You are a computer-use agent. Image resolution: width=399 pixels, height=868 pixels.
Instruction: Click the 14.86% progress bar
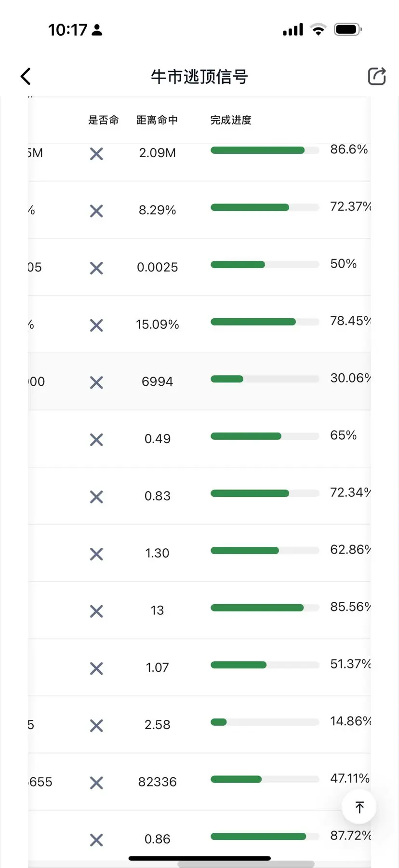[265, 722]
